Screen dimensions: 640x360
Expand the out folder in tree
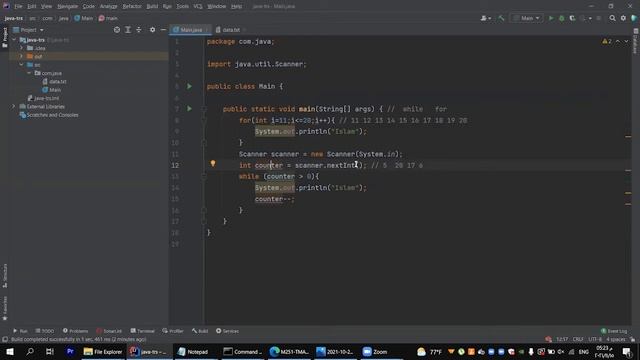[22, 56]
